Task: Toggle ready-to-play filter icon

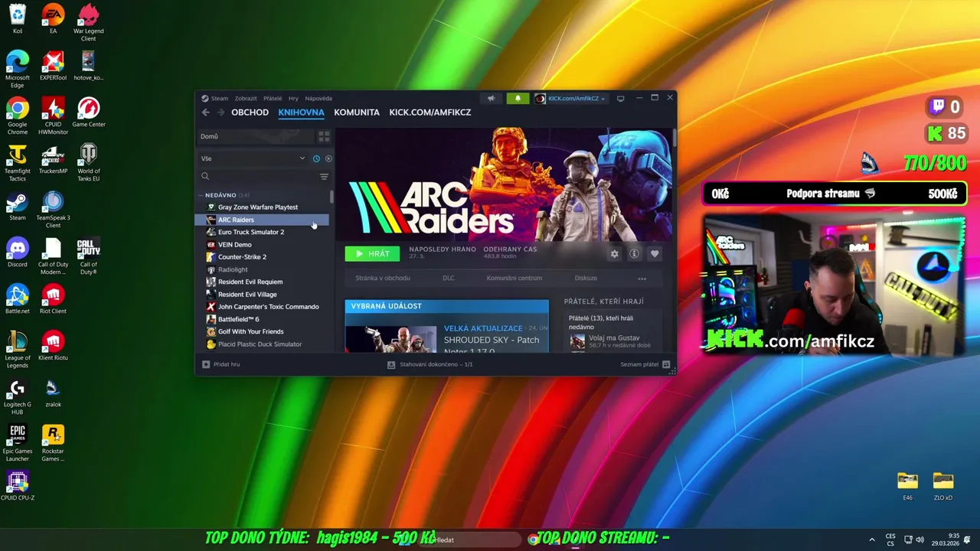Action: pyautogui.click(x=328, y=158)
